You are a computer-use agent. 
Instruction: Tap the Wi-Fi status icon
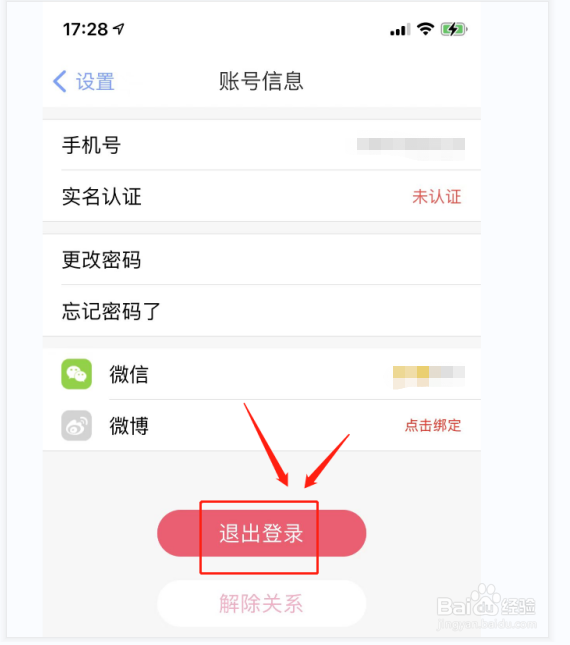[425, 29]
